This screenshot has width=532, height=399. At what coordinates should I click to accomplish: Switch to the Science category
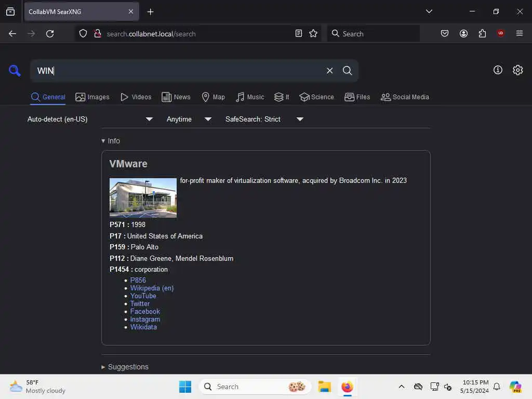pos(316,97)
